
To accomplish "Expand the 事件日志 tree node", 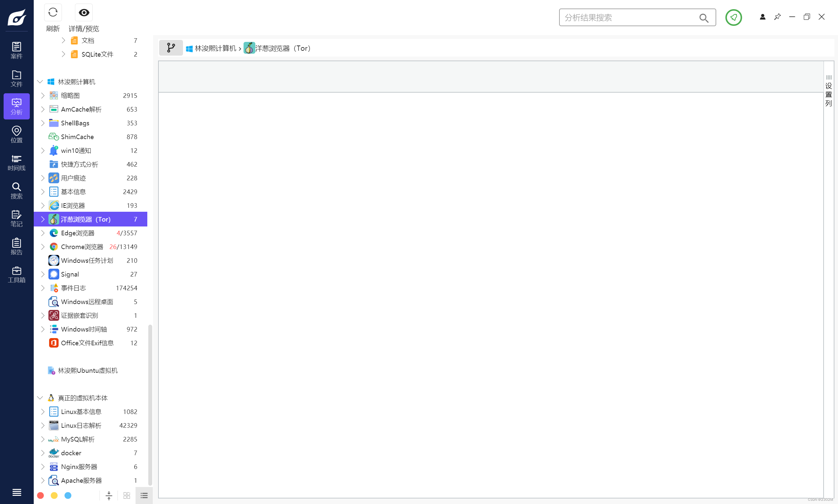I will click(x=43, y=288).
